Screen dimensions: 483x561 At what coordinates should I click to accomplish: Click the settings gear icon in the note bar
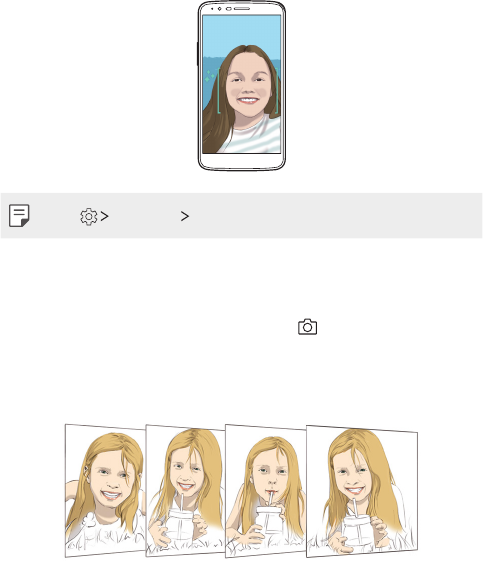tap(89, 216)
